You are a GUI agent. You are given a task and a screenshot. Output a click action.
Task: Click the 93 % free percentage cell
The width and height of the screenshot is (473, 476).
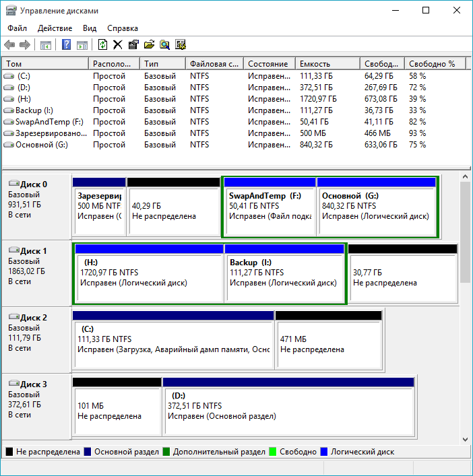417,133
